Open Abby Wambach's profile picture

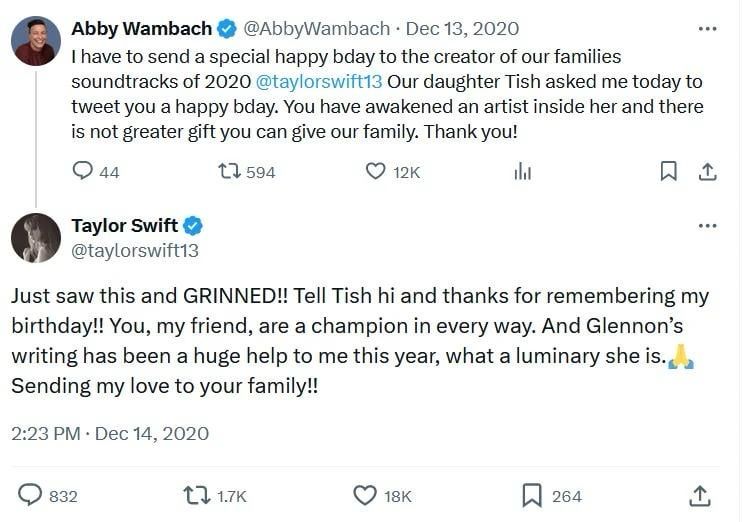(36, 41)
